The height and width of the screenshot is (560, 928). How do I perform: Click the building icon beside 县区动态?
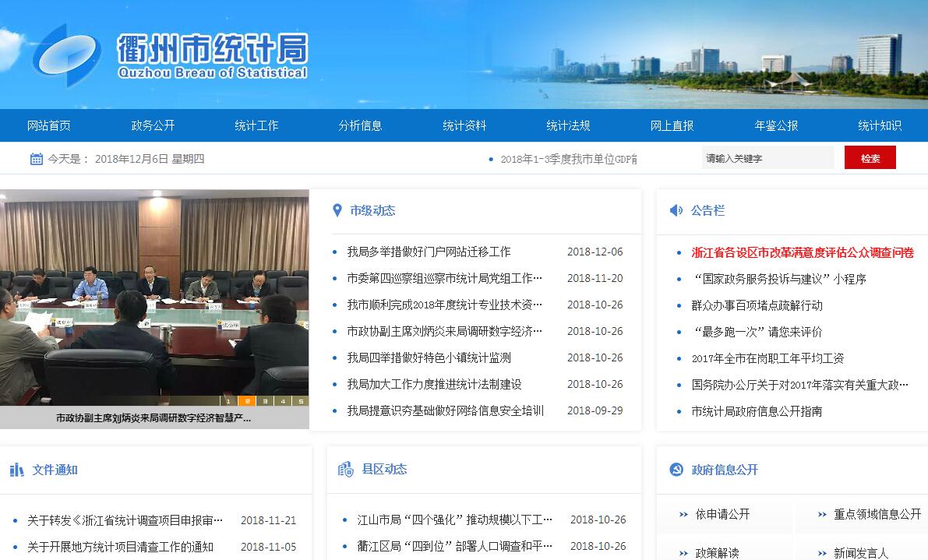[x=345, y=469]
